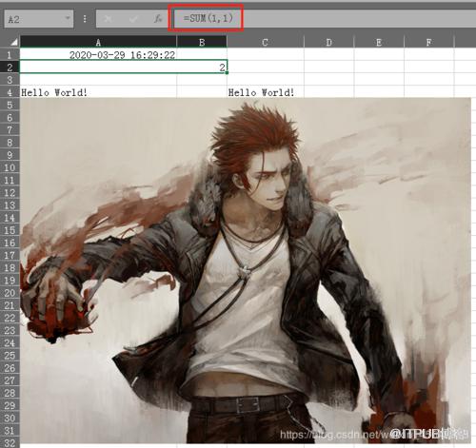476x448 pixels.
Task: Click empty cell E3
Action: coord(379,80)
